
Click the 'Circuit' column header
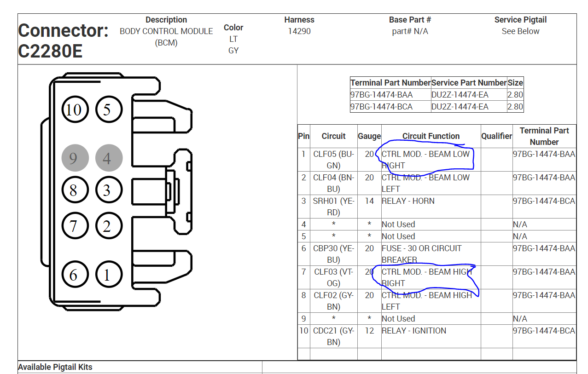click(333, 136)
